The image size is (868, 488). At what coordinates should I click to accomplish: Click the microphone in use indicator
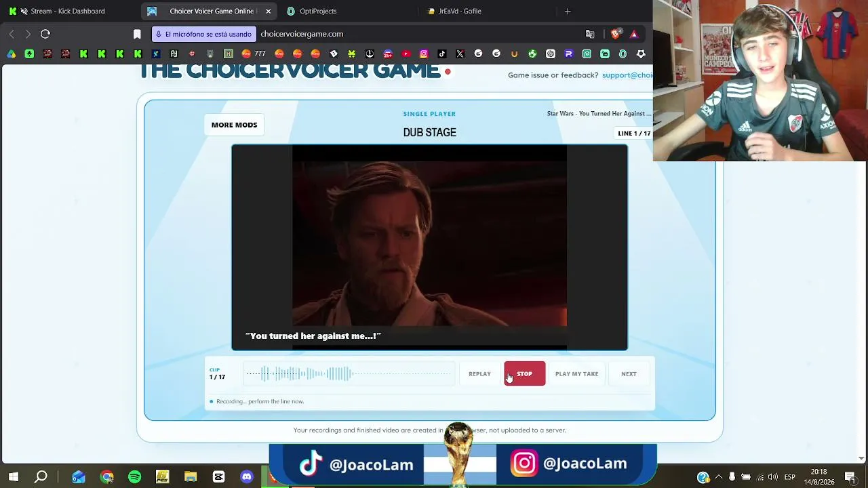click(204, 34)
